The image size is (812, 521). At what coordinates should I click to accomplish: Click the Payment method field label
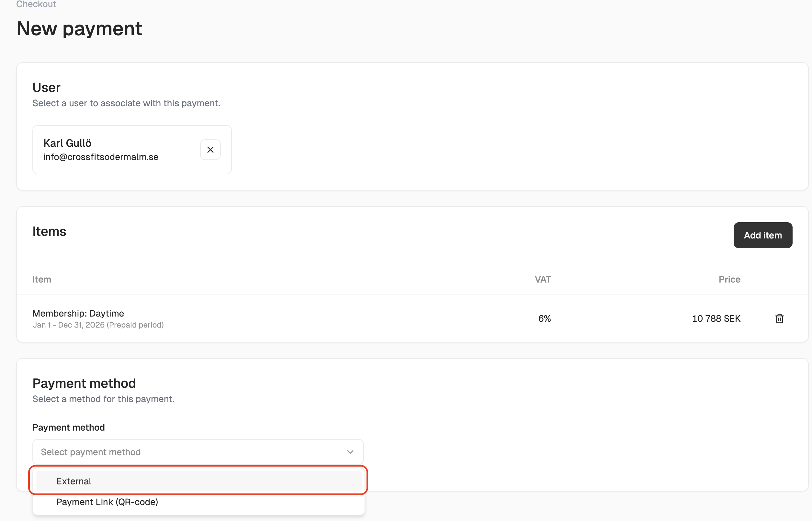coord(69,427)
